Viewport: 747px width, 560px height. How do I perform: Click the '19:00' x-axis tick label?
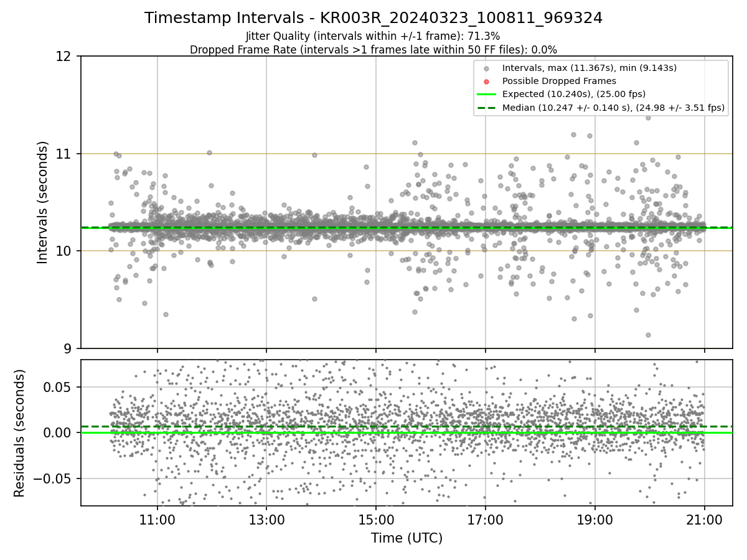coord(594,520)
